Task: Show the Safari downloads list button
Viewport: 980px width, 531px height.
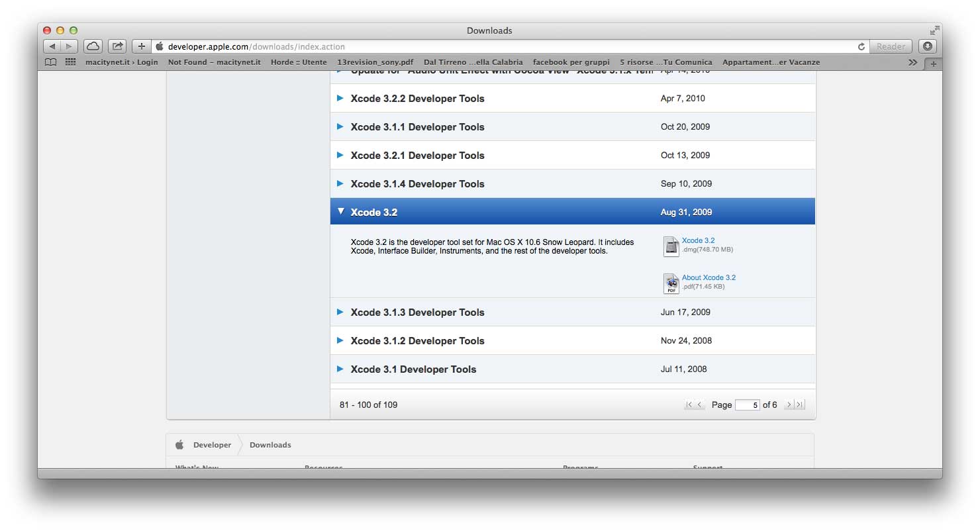Action: 928,46
